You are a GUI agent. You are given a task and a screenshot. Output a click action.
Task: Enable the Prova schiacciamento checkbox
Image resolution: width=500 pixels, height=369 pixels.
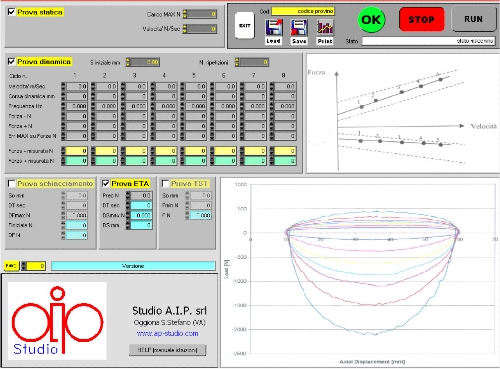pos(11,183)
